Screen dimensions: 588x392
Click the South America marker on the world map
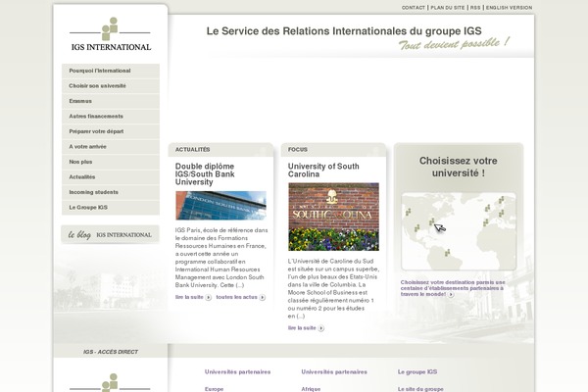click(447, 253)
